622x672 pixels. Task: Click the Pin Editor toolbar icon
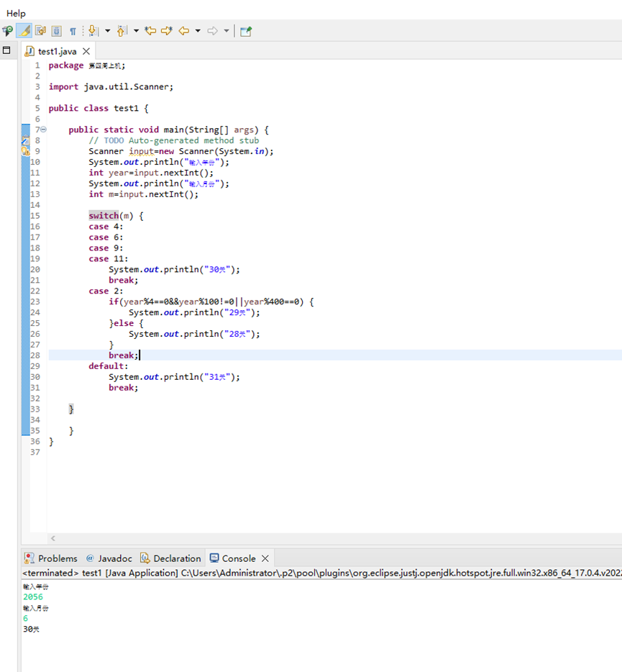coord(246,31)
